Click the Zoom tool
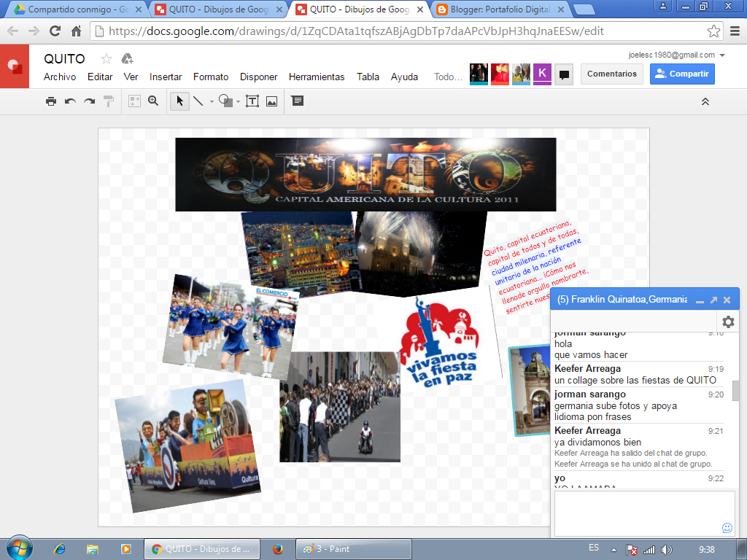Image resolution: width=747 pixels, height=560 pixels. 152,101
